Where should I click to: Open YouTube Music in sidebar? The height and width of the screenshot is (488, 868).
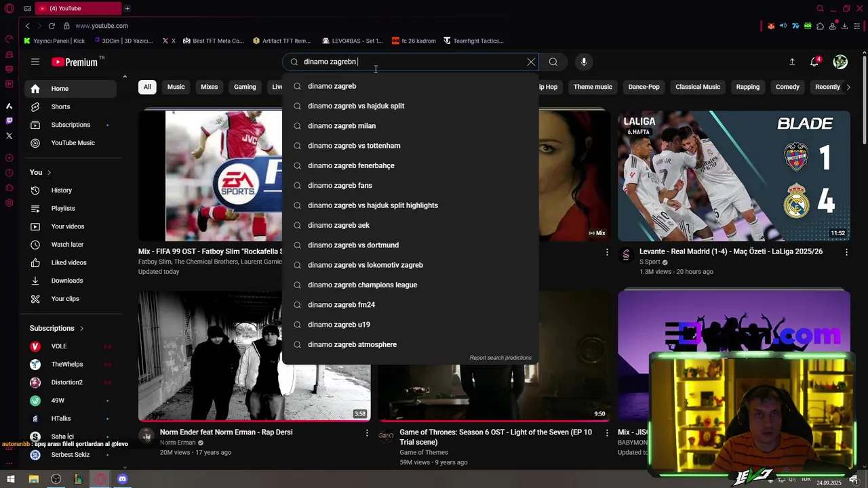pos(71,143)
